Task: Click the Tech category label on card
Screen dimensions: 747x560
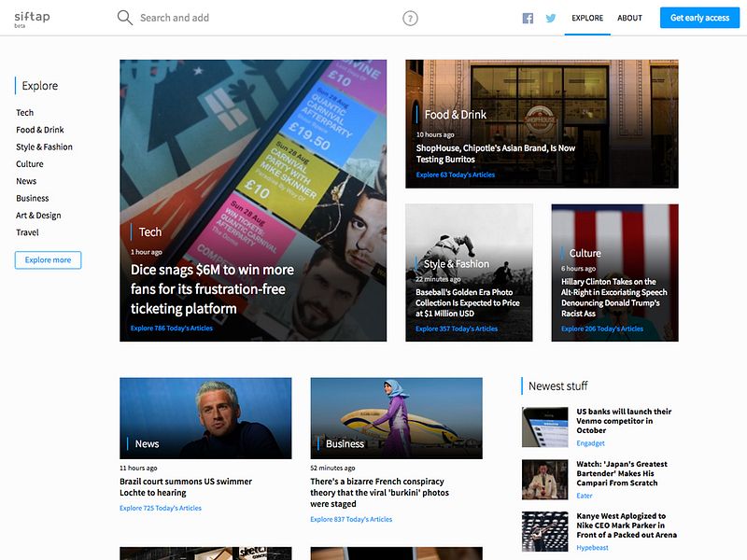Action: pyautogui.click(x=150, y=231)
